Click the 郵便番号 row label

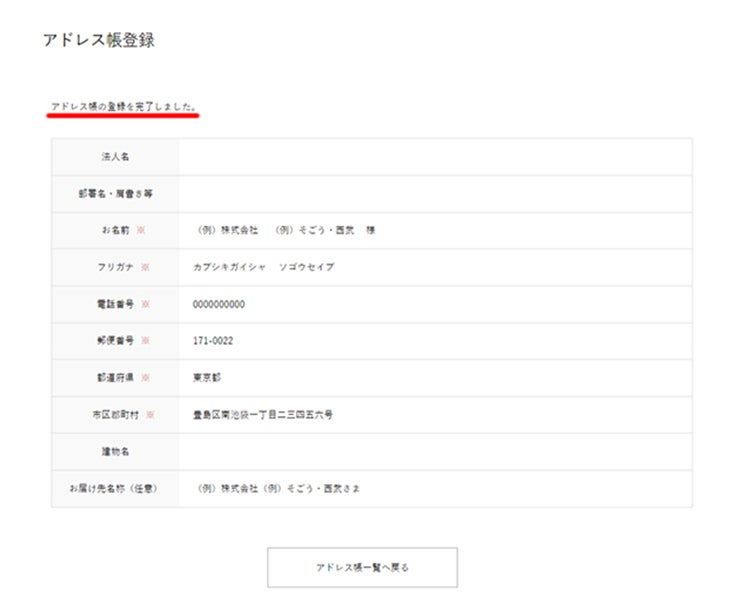[115, 341]
